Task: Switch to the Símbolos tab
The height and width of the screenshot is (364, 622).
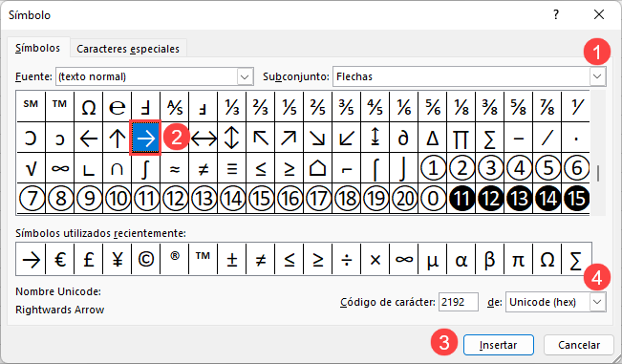Action: point(37,48)
